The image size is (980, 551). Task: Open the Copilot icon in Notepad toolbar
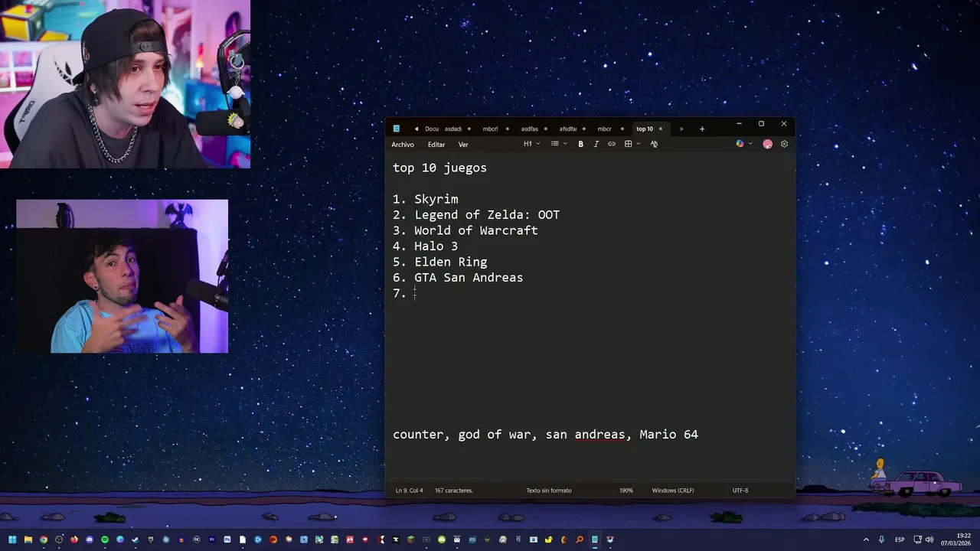tap(740, 144)
